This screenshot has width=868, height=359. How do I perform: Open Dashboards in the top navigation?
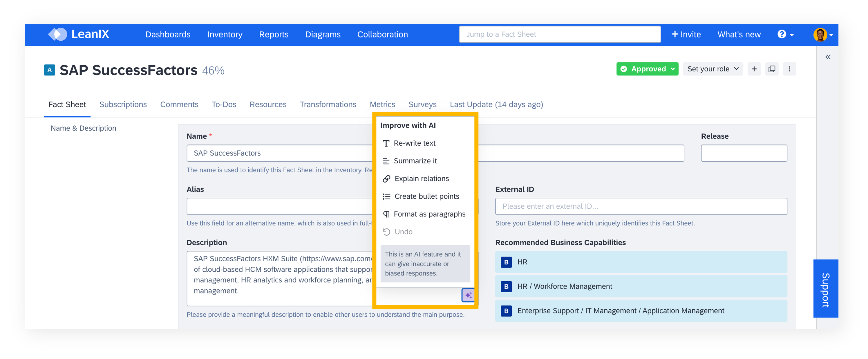(168, 34)
